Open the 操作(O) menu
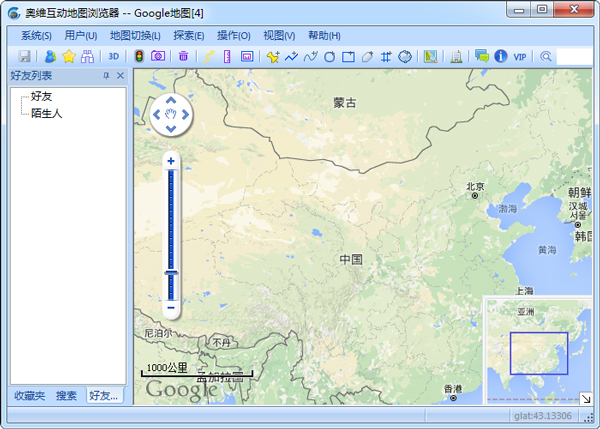This screenshot has width=600, height=429. [233, 36]
